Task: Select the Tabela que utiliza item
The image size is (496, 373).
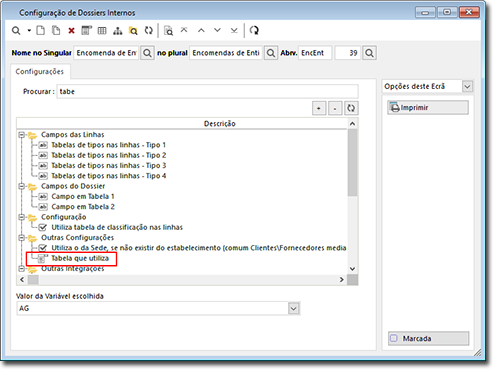Action: point(80,258)
